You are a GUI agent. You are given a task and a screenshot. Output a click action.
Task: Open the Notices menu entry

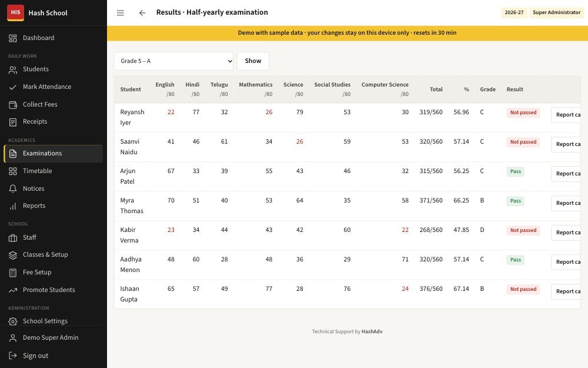point(54,188)
